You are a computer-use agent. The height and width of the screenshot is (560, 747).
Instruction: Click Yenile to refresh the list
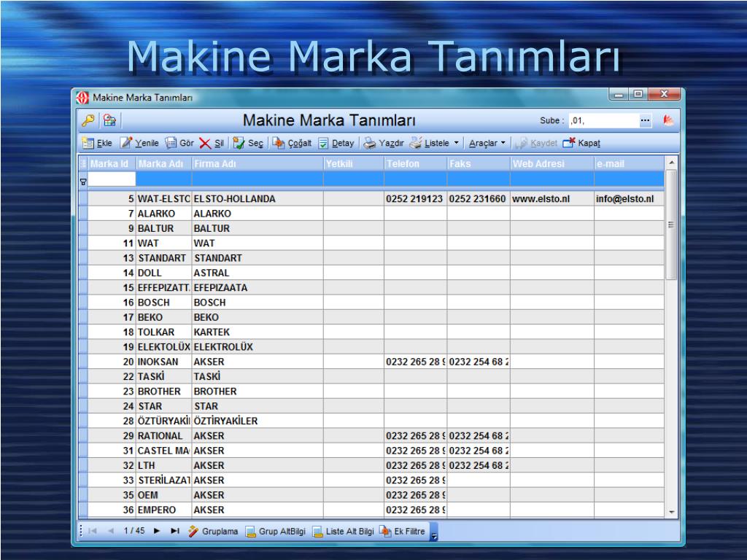click(139, 143)
